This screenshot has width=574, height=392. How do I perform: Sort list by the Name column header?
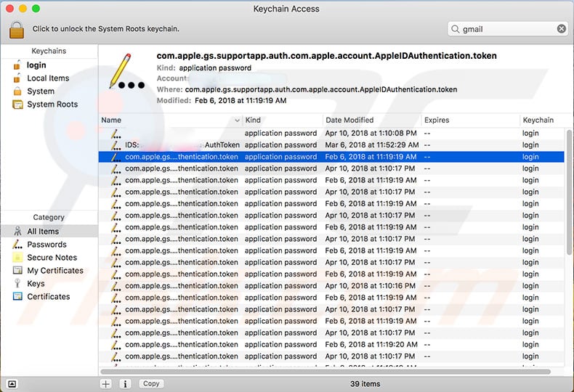pyautogui.click(x=167, y=121)
